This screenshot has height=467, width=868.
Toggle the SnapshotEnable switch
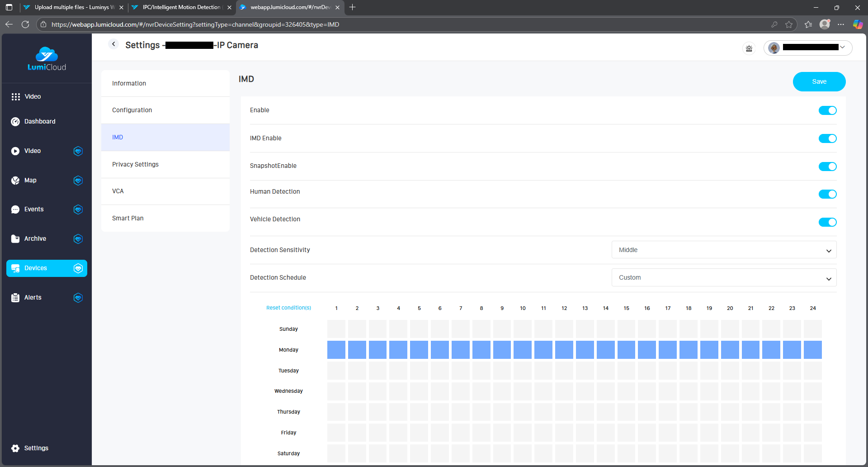827,167
